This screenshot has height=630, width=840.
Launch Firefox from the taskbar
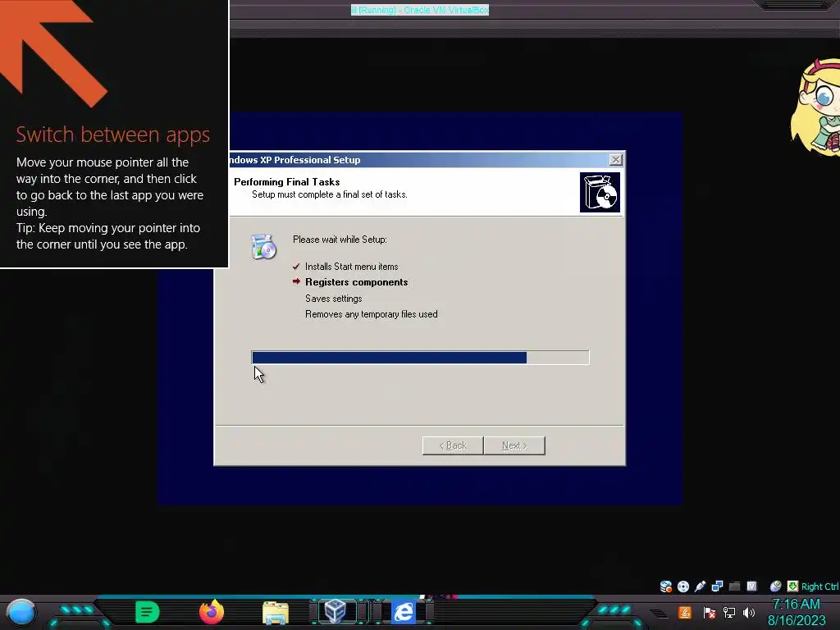point(212,612)
